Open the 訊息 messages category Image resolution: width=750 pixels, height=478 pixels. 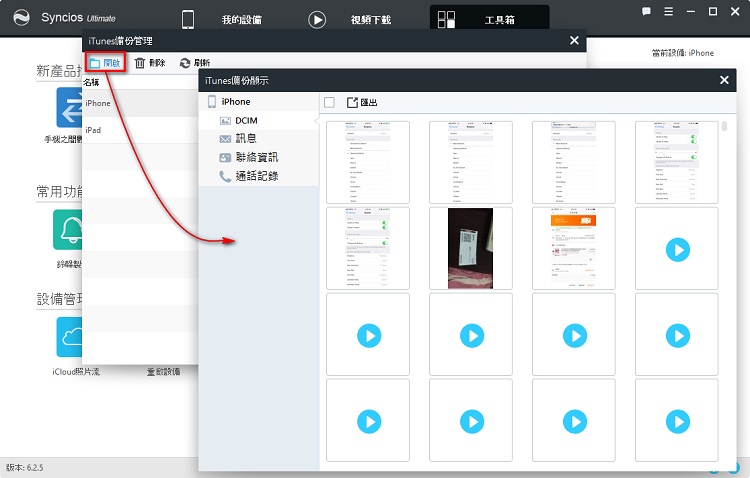259,139
